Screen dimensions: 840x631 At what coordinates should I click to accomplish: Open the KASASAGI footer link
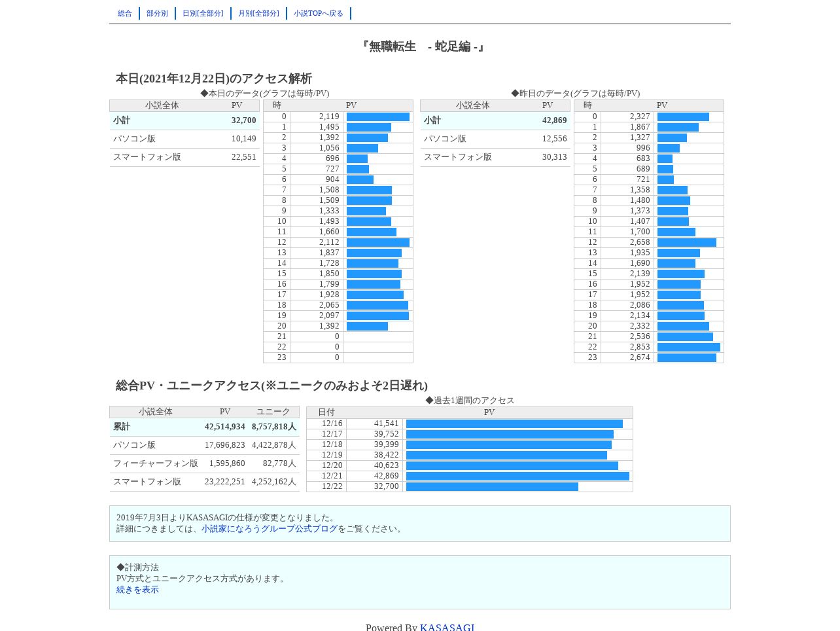tap(447, 627)
